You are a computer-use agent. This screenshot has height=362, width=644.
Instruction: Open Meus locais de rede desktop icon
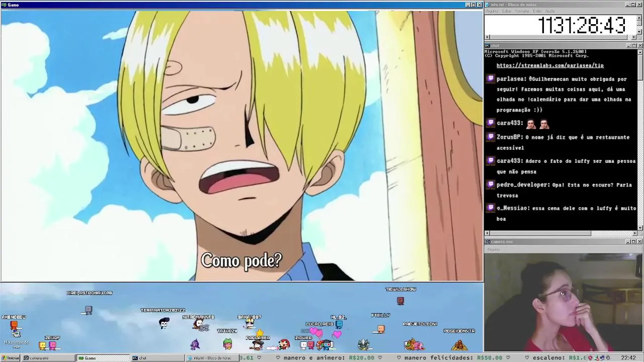click(x=16, y=338)
